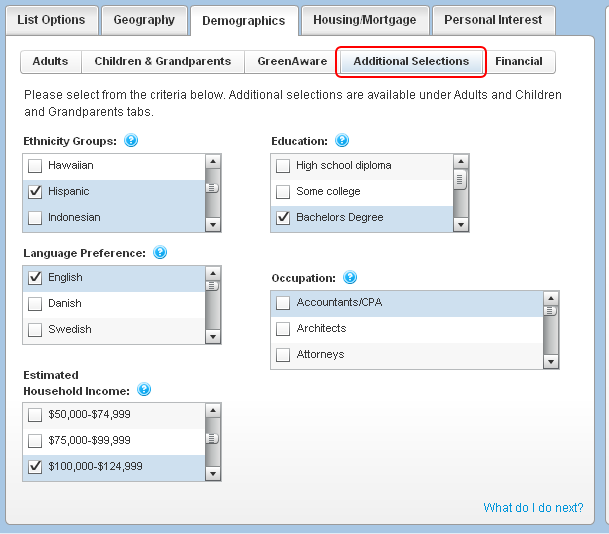Enable the Attorneys occupation checkbox
This screenshot has height=534, width=609.
pos(283,354)
